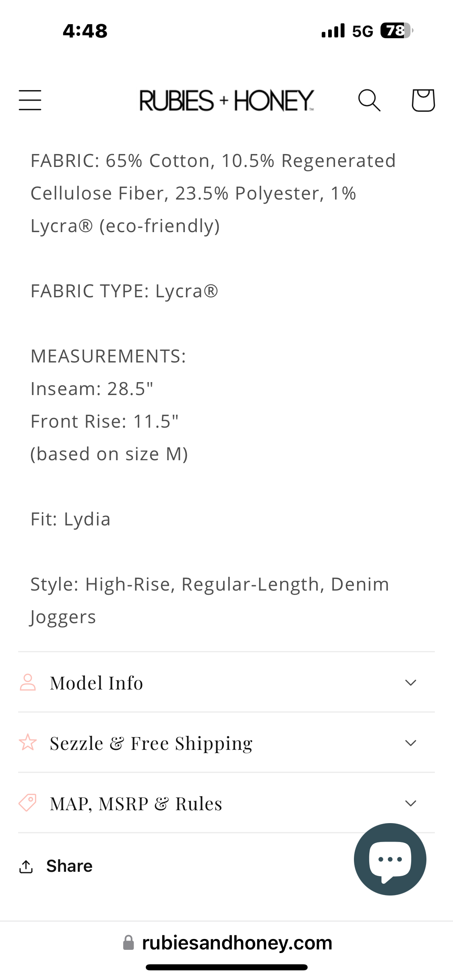The height and width of the screenshot is (980, 453).
Task: Open the hamburger navigation menu
Action: (x=30, y=100)
